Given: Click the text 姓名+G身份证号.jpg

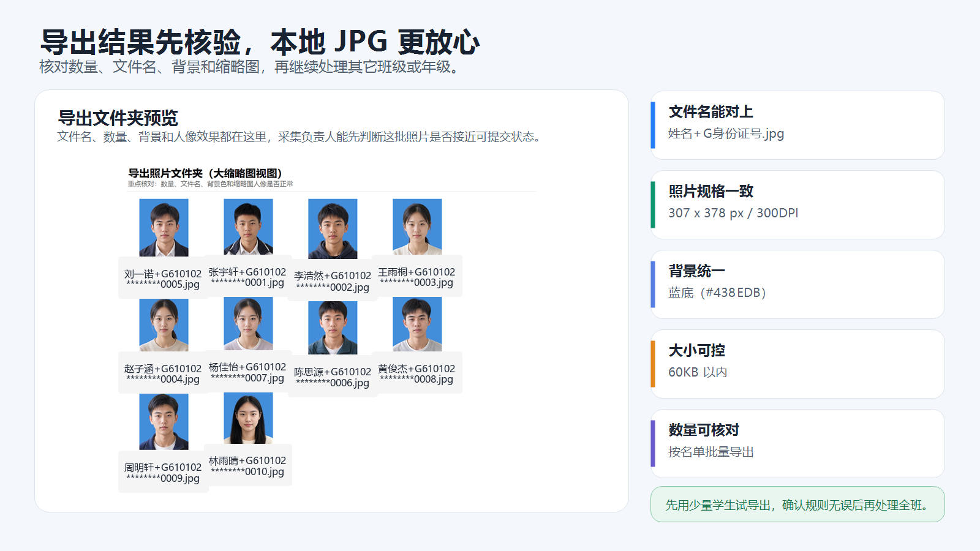Looking at the screenshot, I should (726, 133).
